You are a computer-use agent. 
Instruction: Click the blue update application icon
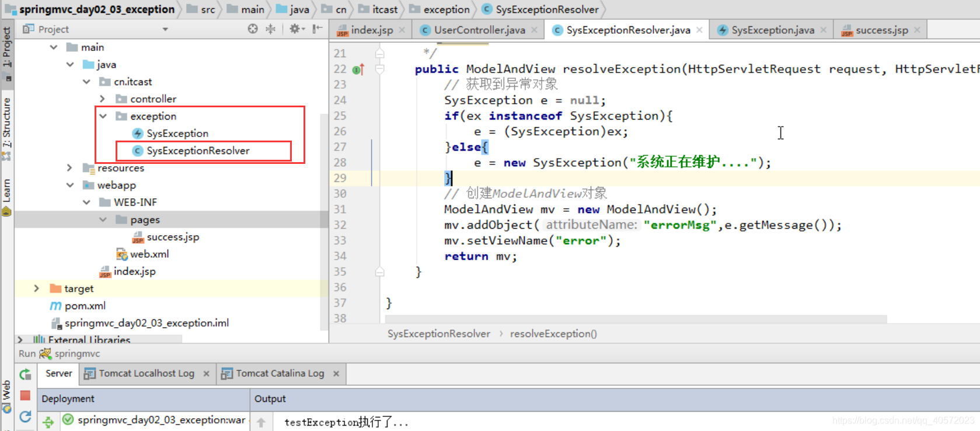click(x=25, y=416)
